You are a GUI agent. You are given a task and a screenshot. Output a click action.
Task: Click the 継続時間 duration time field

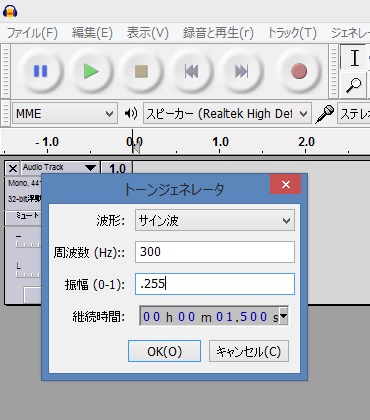(213, 316)
